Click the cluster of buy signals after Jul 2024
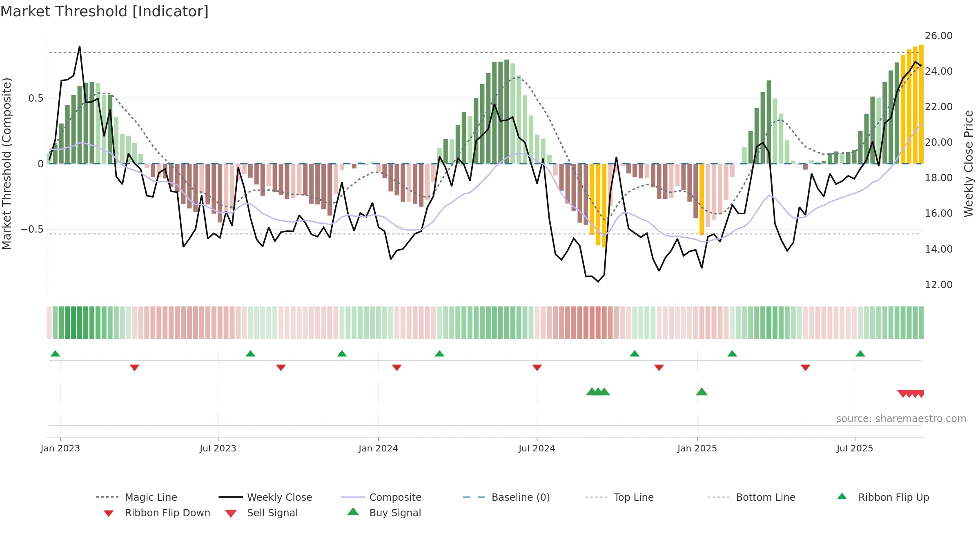This screenshot has width=980, height=551. coord(598,392)
